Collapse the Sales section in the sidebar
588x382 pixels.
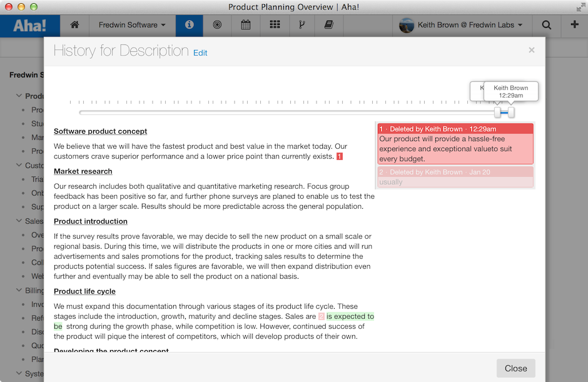(19, 221)
